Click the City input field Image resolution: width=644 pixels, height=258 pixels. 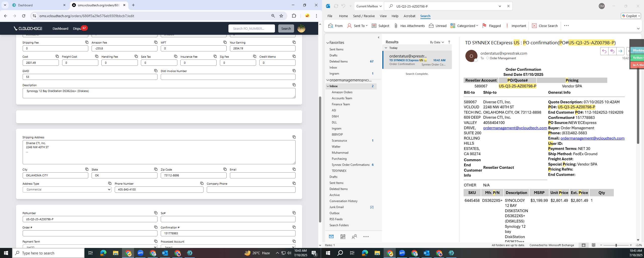[55, 175]
